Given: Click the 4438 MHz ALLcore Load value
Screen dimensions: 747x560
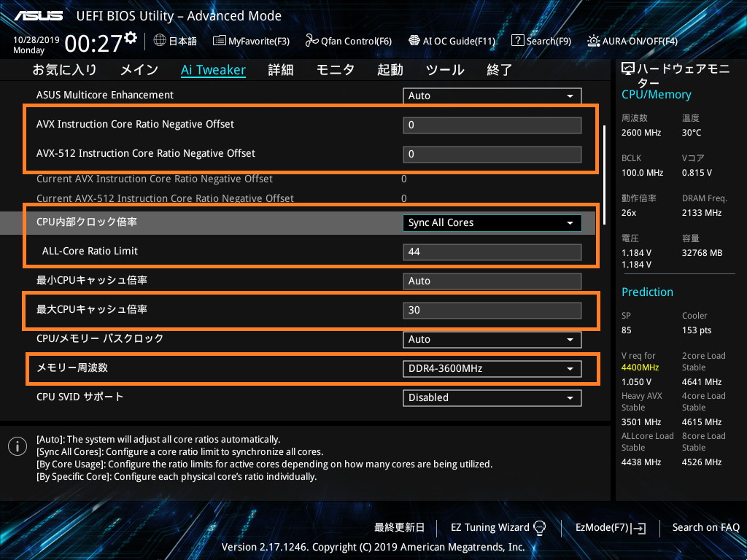Looking at the screenshot, I should pyautogui.click(x=640, y=462).
